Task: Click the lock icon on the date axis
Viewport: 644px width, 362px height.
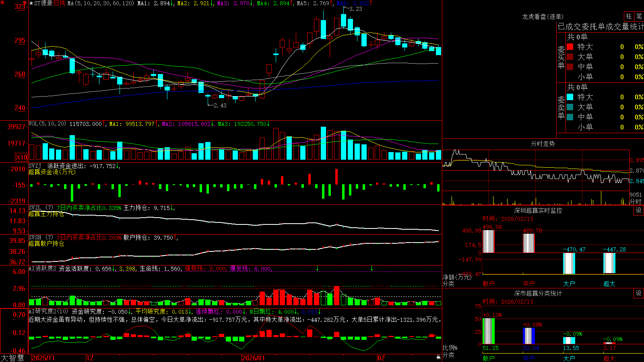Action: 438,357
